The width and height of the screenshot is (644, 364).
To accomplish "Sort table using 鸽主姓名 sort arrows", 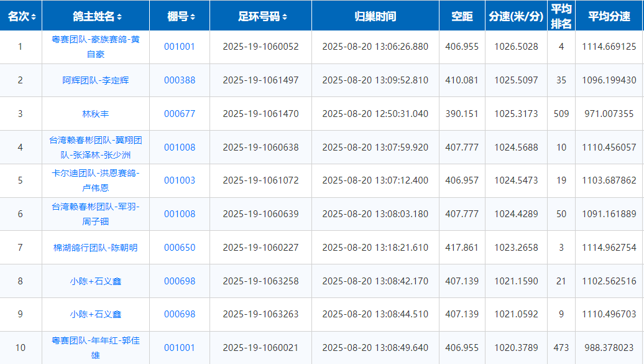I will (x=119, y=17).
